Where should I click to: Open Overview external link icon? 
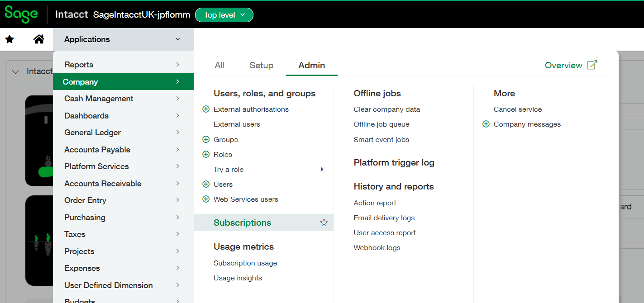pyautogui.click(x=592, y=65)
